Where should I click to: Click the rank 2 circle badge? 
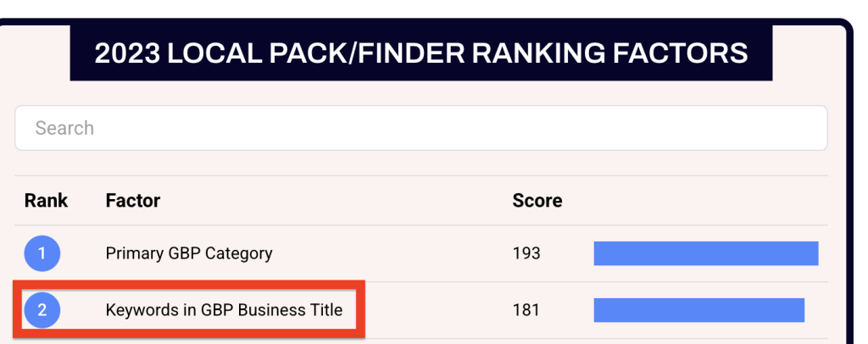coord(42,310)
